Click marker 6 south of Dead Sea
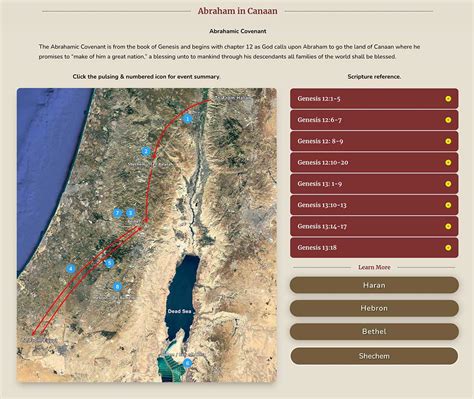The height and width of the screenshot is (399, 474). pos(187,363)
